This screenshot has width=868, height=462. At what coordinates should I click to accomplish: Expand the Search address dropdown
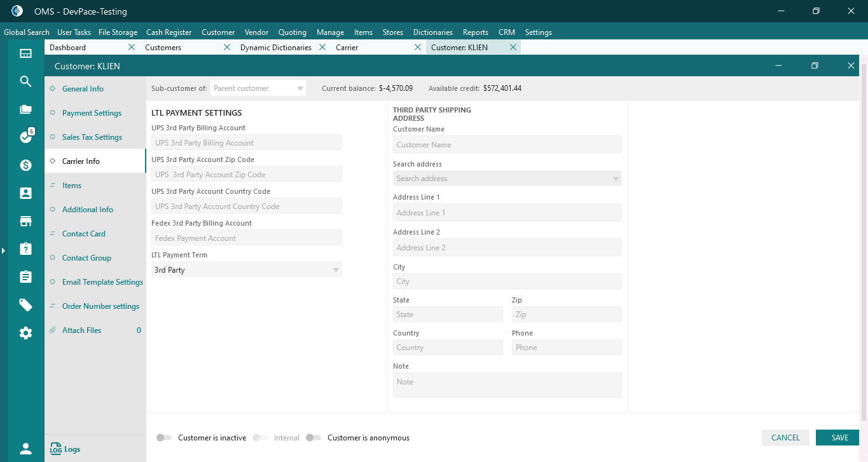coord(507,179)
